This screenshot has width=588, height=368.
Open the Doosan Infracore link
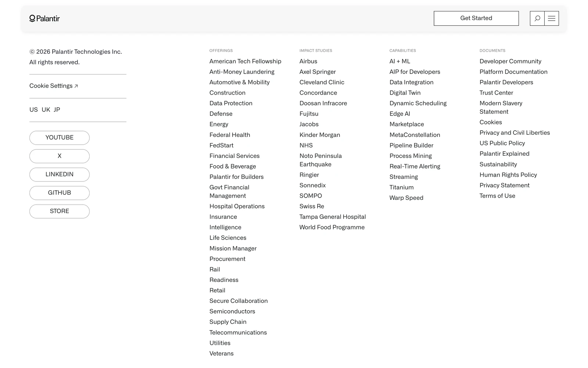click(323, 103)
